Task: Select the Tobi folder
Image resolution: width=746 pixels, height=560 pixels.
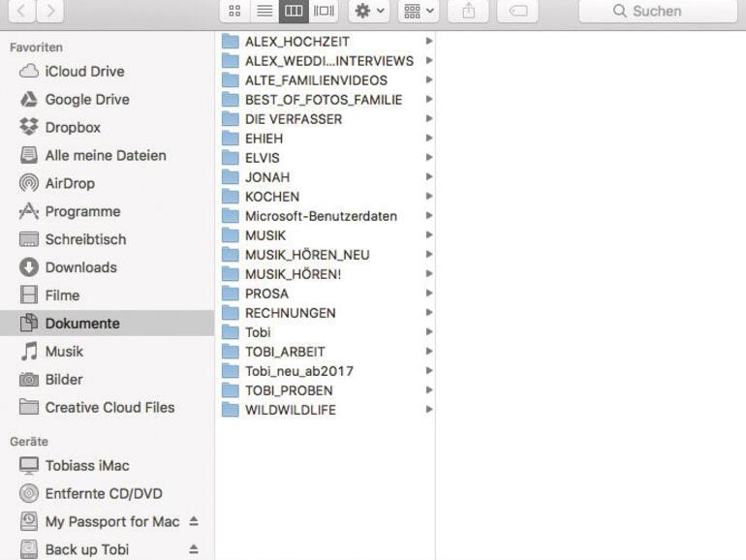Action: pyautogui.click(x=326, y=332)
